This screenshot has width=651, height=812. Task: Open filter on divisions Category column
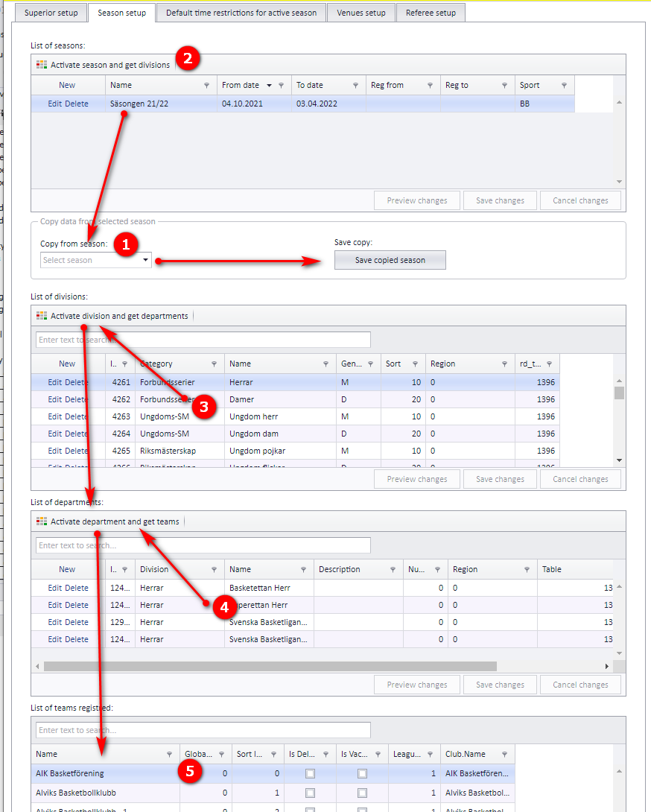[x=214, y=364]
